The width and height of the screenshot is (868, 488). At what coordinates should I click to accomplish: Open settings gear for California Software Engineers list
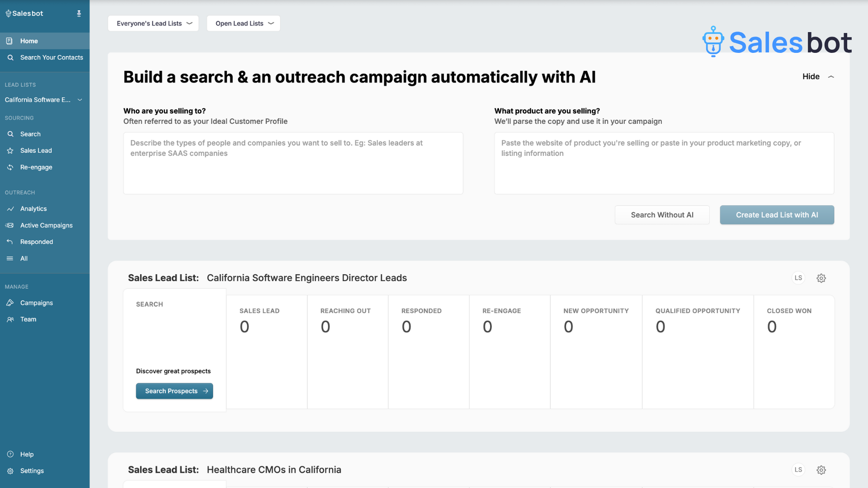(x=821, y=278)
